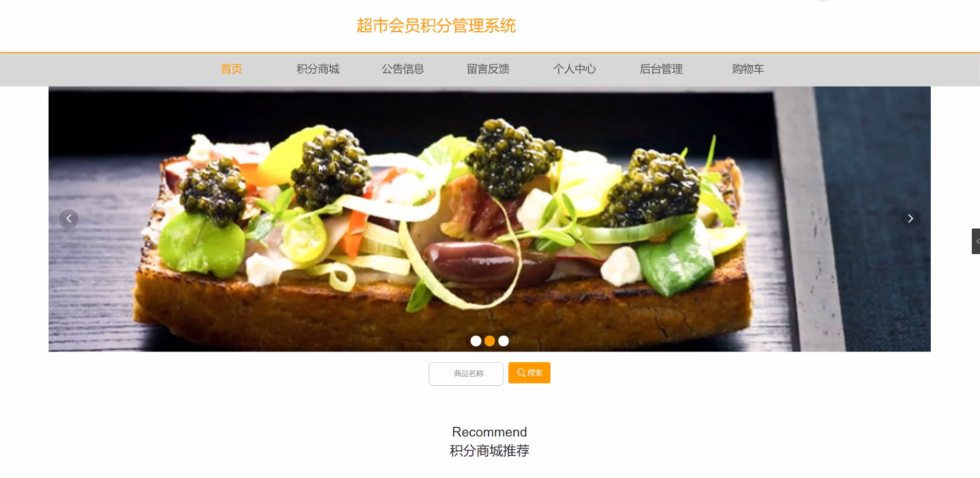Click the food banner carousel image
The image size is (980, 478).
(x=490, y=219)
